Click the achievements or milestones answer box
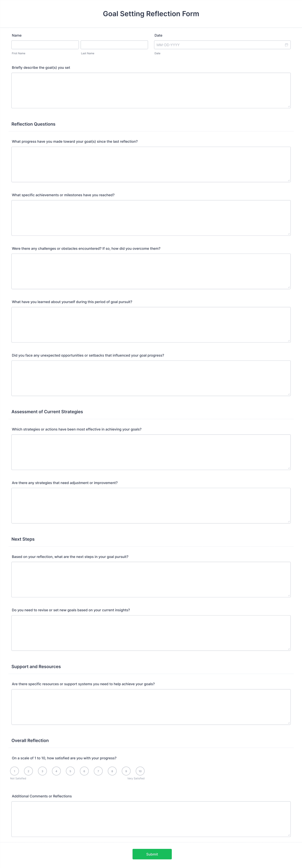This screenshot has height=868, width=302. 151,217
